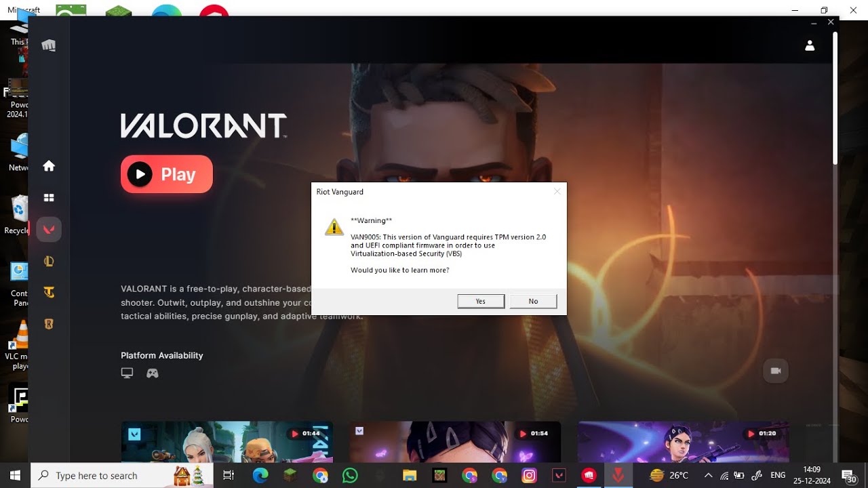Choose No in Riot Vanguard dialog
The height and width of the screenshot is (488, 868).
click(533, 301)
